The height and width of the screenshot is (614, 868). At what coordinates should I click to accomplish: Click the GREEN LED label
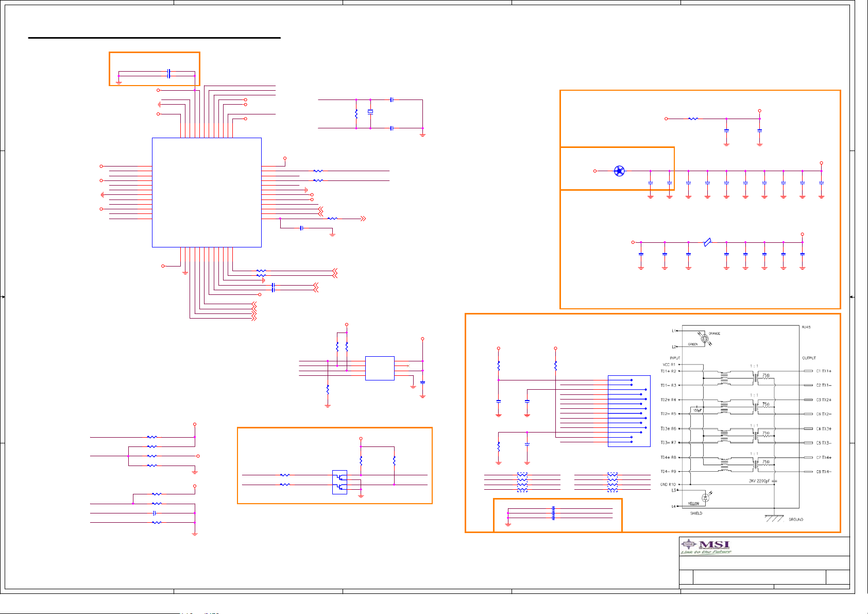[693, 344]
